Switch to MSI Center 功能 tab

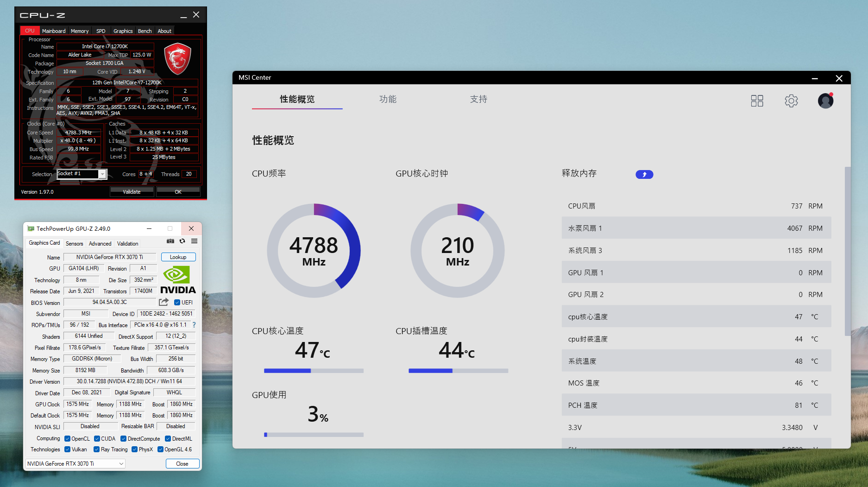point(388,99)
